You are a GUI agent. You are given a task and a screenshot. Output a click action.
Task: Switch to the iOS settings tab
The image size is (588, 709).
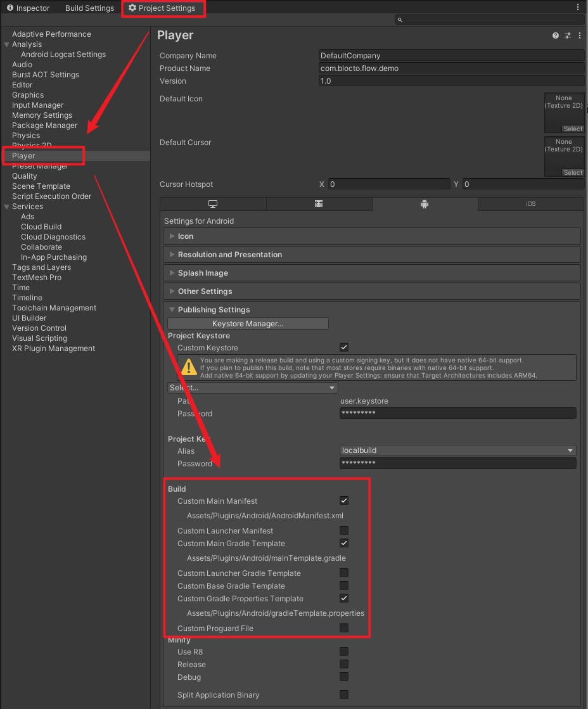[530, 203]
